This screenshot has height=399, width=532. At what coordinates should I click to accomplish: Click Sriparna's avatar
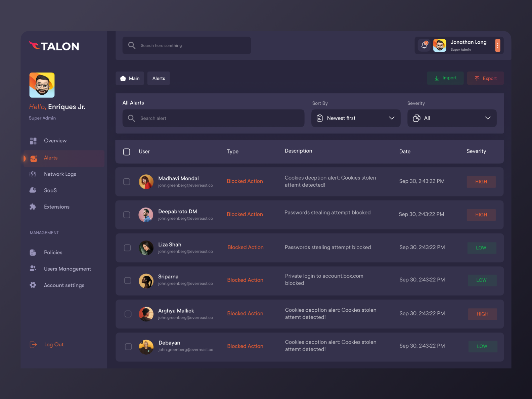146,281
